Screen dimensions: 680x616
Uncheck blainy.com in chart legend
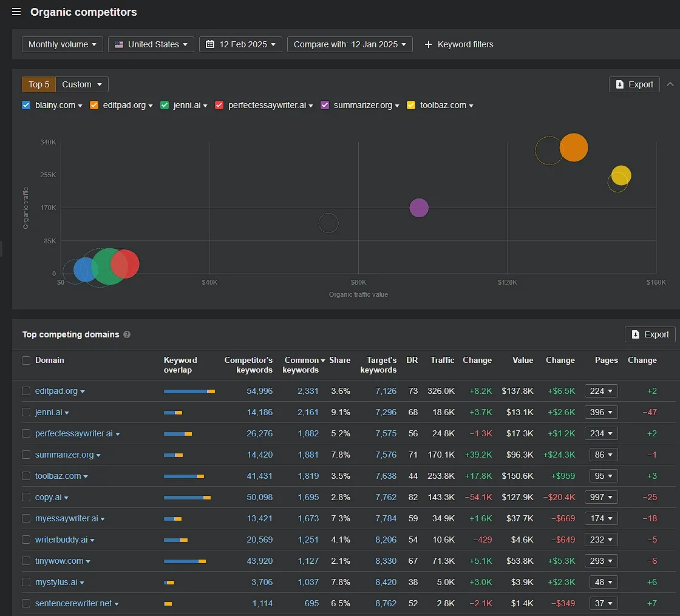[26, 105]
